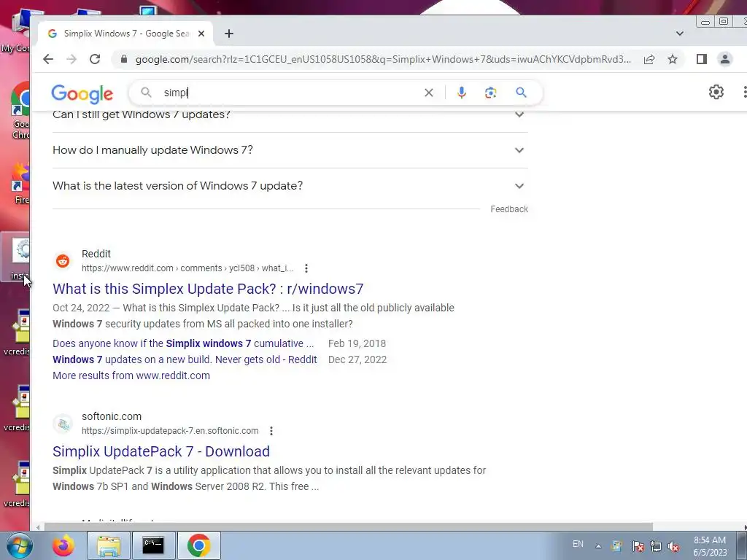Click the Feedback link

(x=508, y=209)
